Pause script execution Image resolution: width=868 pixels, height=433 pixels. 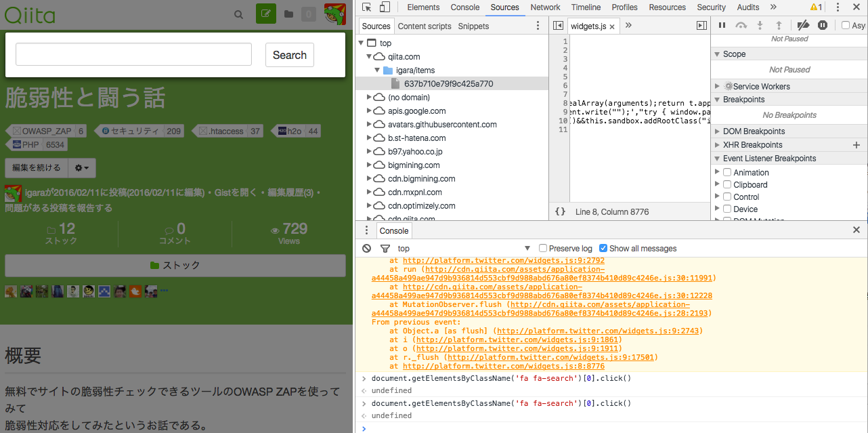[722, 25]
